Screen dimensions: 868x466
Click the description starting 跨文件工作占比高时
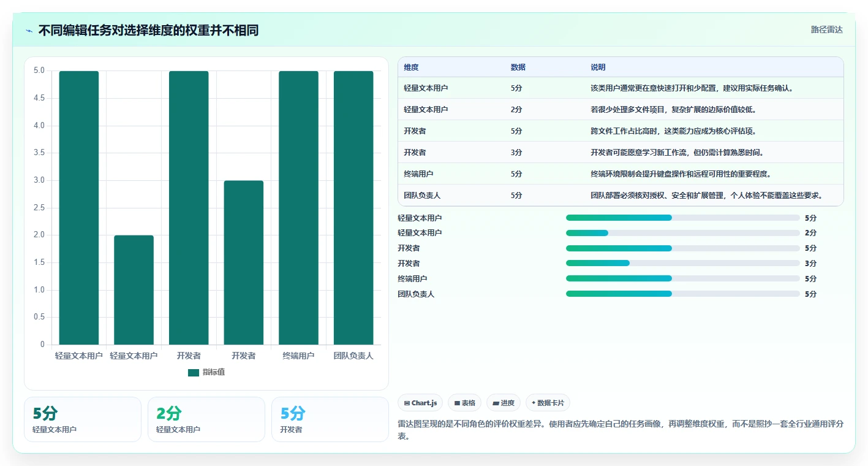click(674, 131)
